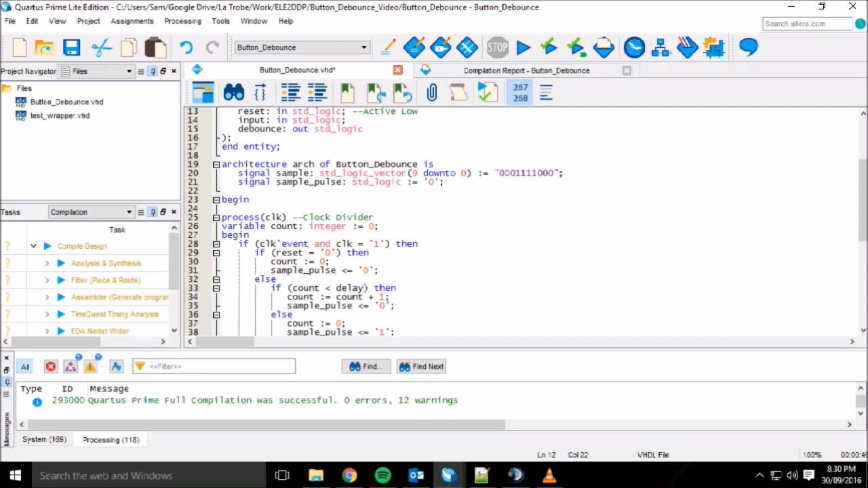Click the Find Next button
The height and width of the screenshot is (488, 868).
(421, 367)
